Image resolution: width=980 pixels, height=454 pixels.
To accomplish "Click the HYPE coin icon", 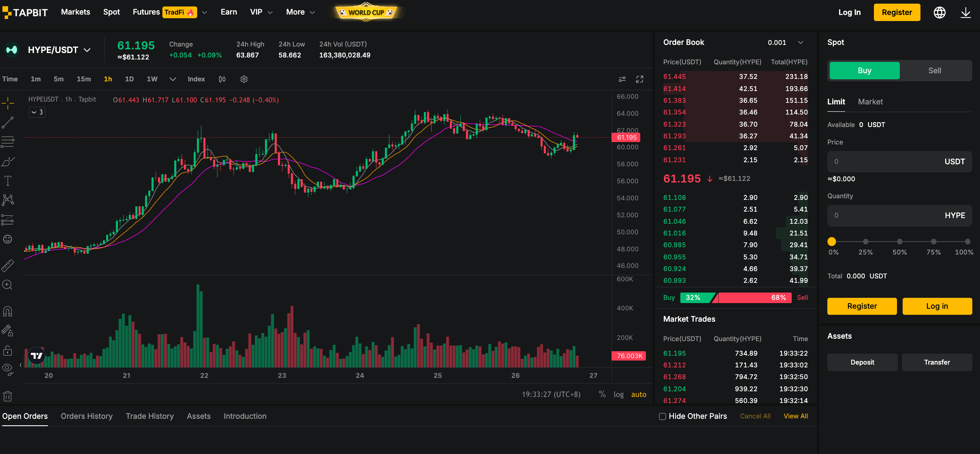I will pyautogui.click(x=12, y=50).
